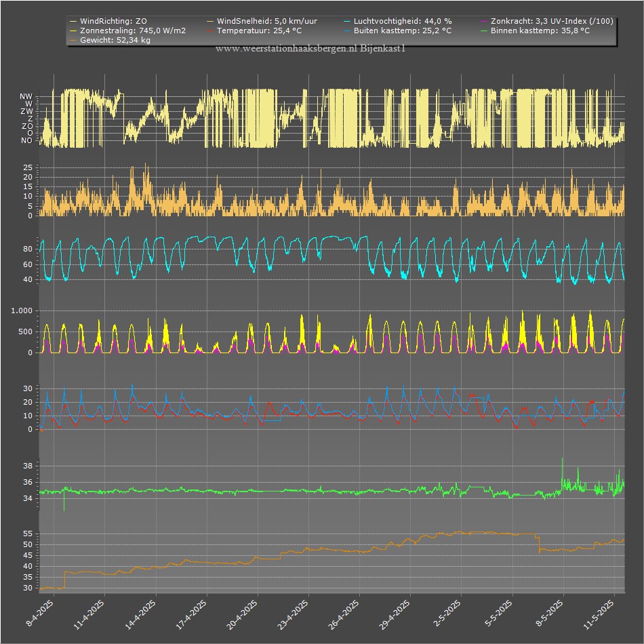644x644 pixels.
Task: Click the green Binnen kasttemp legend color marker
Action: (x=484, y=31)
